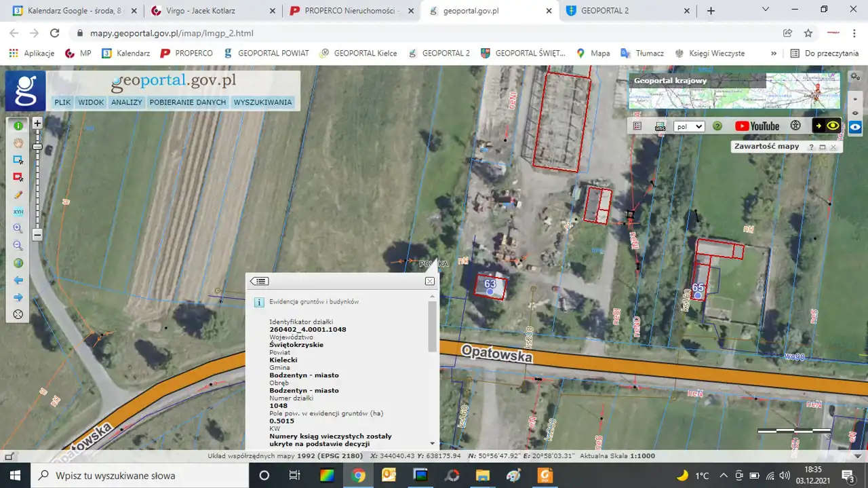Select the red rectangle selection tool

pyautogui.click(x=18, y=177)
